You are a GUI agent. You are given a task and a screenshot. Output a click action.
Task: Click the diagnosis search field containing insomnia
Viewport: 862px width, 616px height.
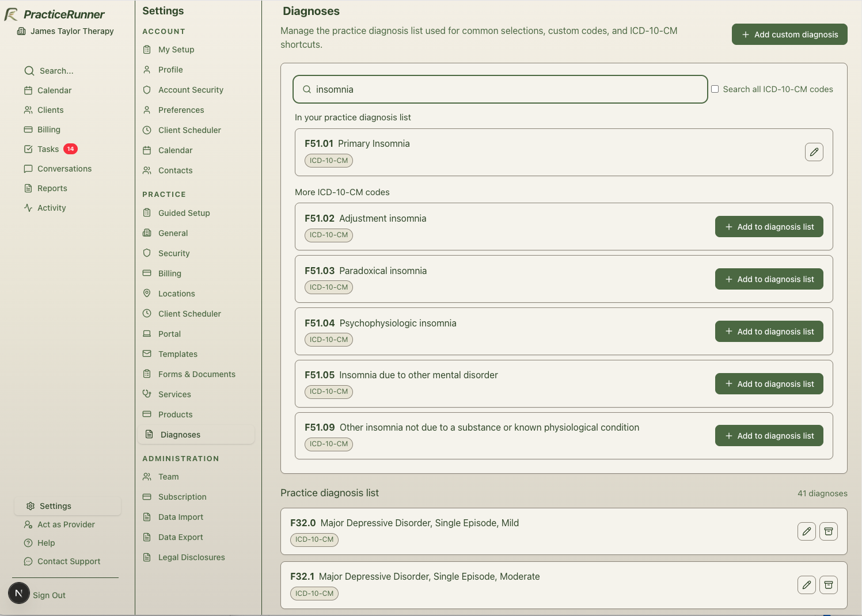click(x=500, y=89)
